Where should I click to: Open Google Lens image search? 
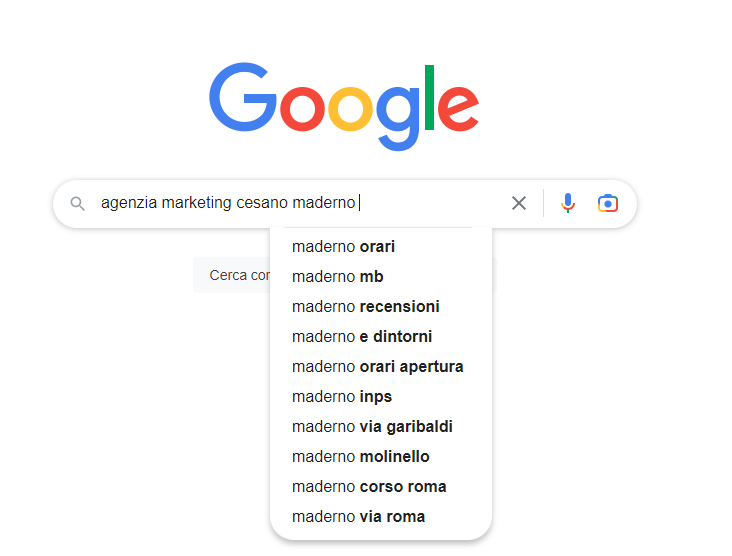[x=608, y=204]
